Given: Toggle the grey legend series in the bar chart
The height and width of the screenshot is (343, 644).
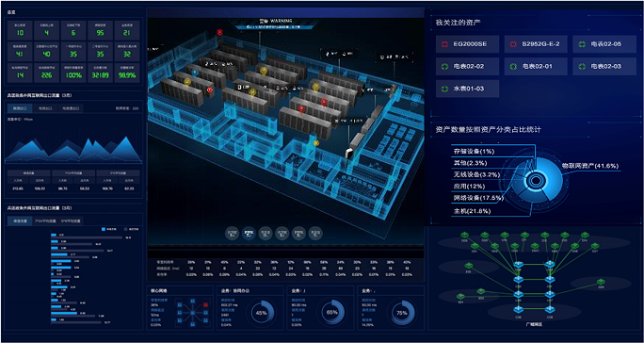Looking at the screenshot, I should click(x=131, y=229).
